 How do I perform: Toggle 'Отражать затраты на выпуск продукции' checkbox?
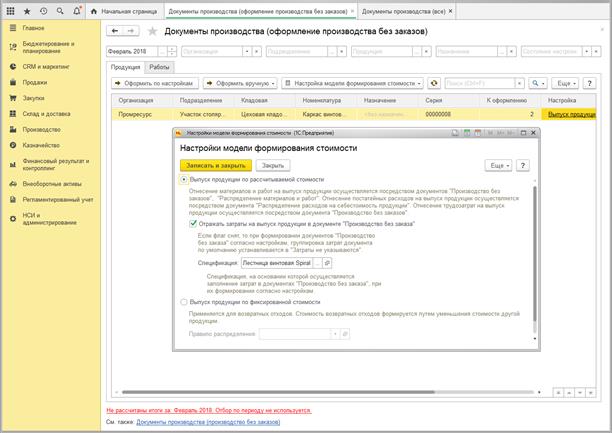[x=193, y=225]
